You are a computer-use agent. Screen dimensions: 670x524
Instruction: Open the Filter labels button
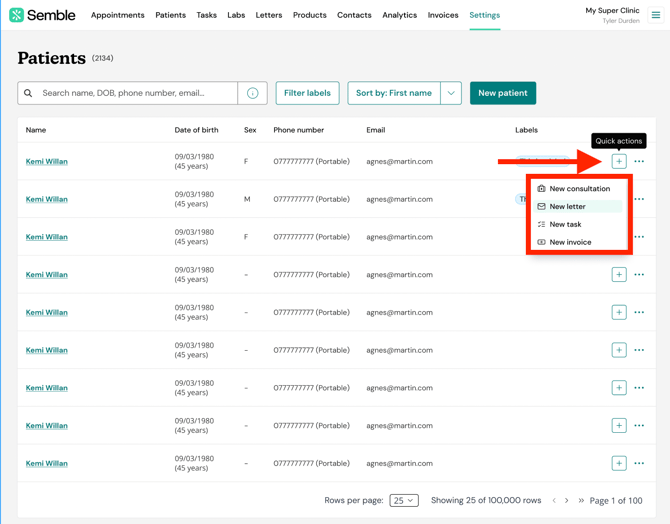(307, 93)
